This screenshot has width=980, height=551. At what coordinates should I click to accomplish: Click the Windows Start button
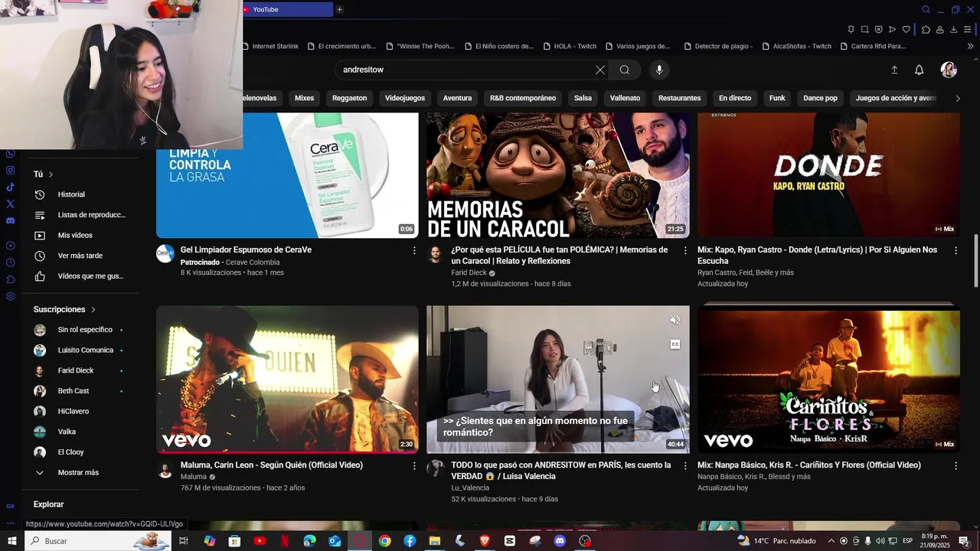click(x=11, y=541)
